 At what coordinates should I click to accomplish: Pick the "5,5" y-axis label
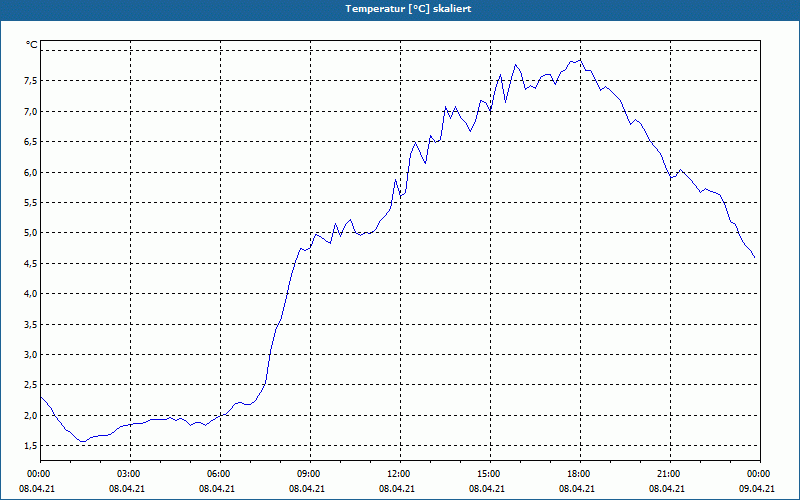point(31,203)
